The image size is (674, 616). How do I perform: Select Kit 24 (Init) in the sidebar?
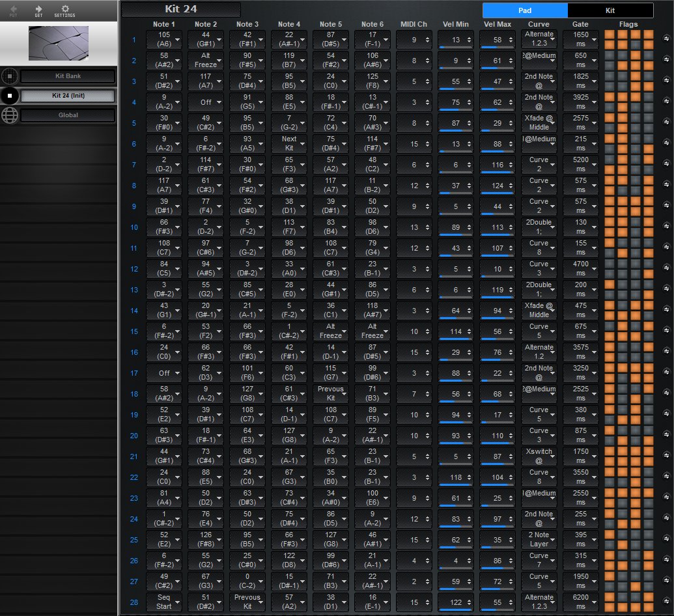click(x=68, y=96)
